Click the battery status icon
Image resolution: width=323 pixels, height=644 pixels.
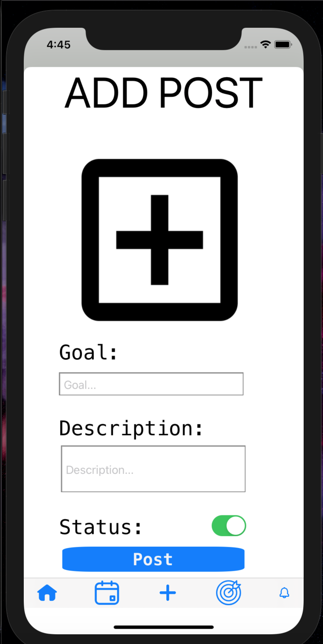pyautogui.click(x=283, y=44)
